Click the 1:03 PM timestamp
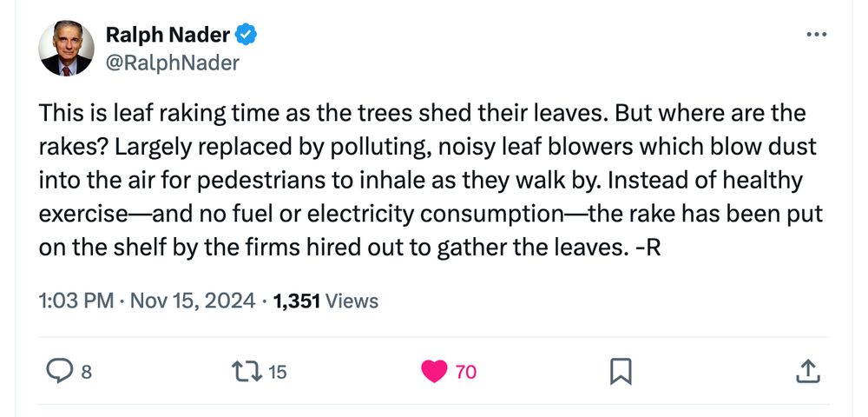This screenshot has width=868, height=417. click(76, 301)
